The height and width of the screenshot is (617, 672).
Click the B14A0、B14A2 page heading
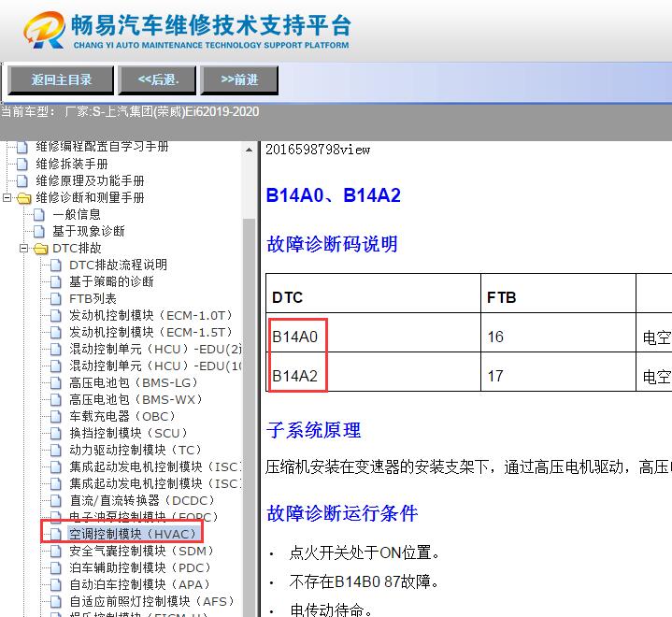click(x=334, y=195)
